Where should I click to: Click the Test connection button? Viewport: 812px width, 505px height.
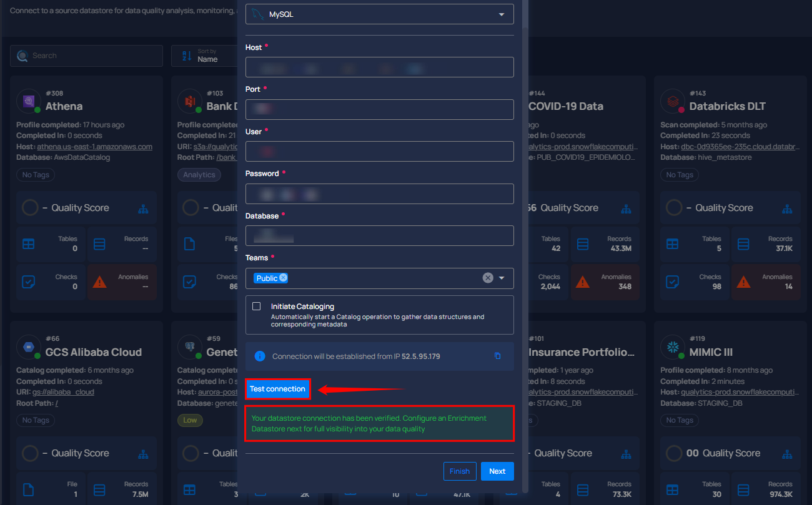277,389
